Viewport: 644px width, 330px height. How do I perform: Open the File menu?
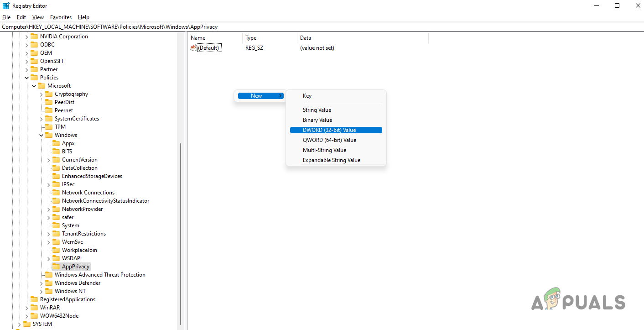tap(6, 17)
